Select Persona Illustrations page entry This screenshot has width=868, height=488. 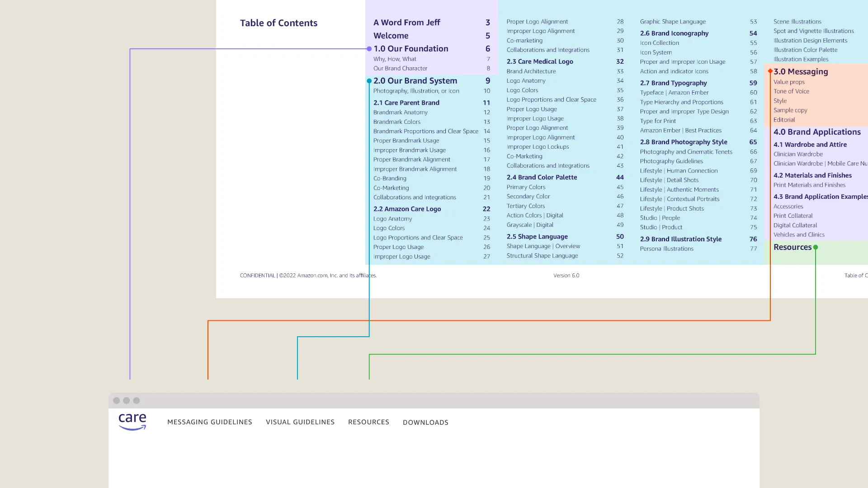point(666,249)
